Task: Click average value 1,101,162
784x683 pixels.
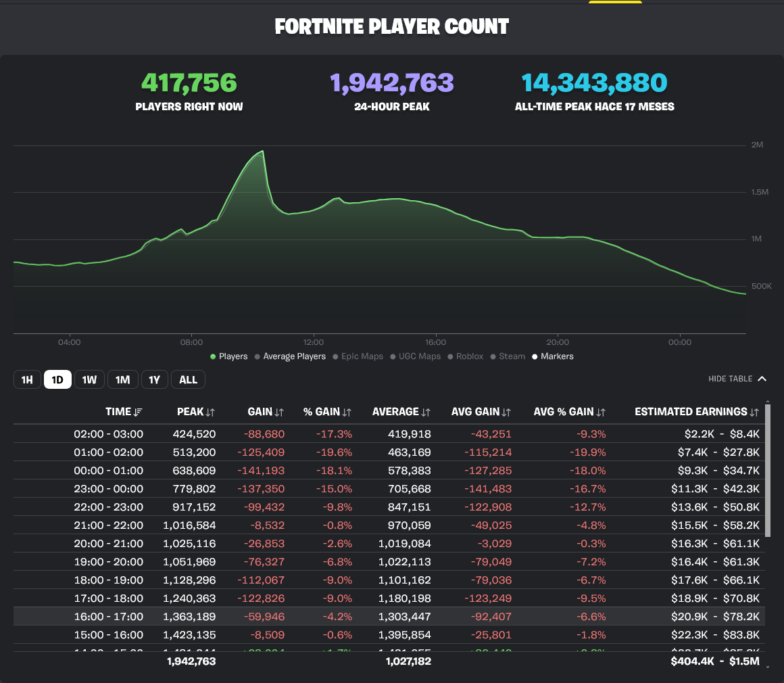Action: 404,580
